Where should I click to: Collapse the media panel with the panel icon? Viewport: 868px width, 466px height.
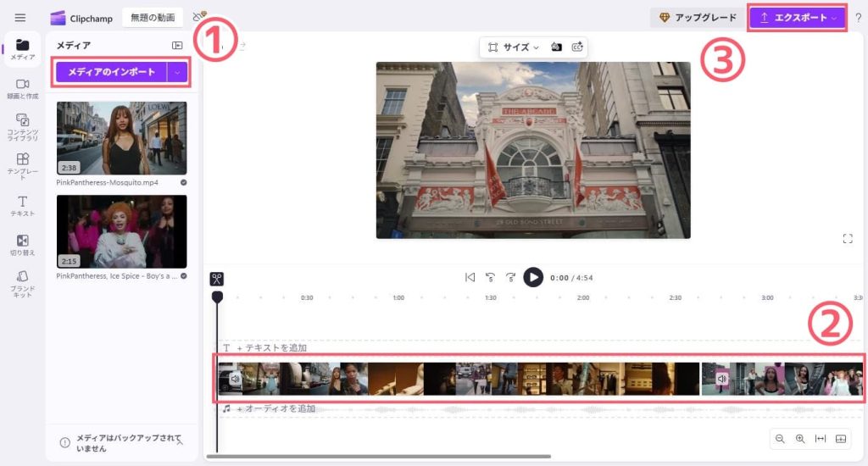(177, 46)
